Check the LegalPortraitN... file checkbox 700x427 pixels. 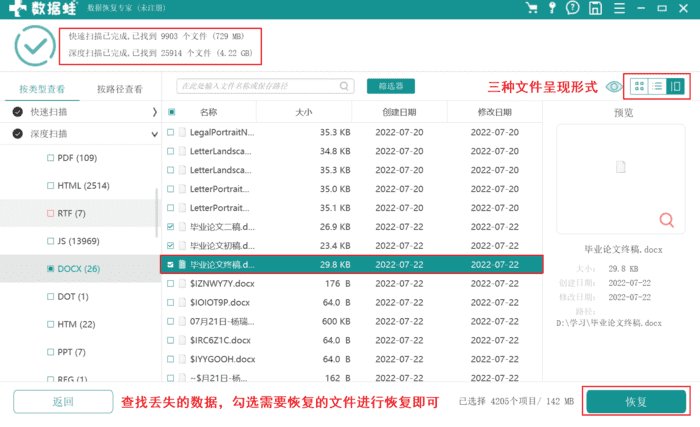point(171,132)
